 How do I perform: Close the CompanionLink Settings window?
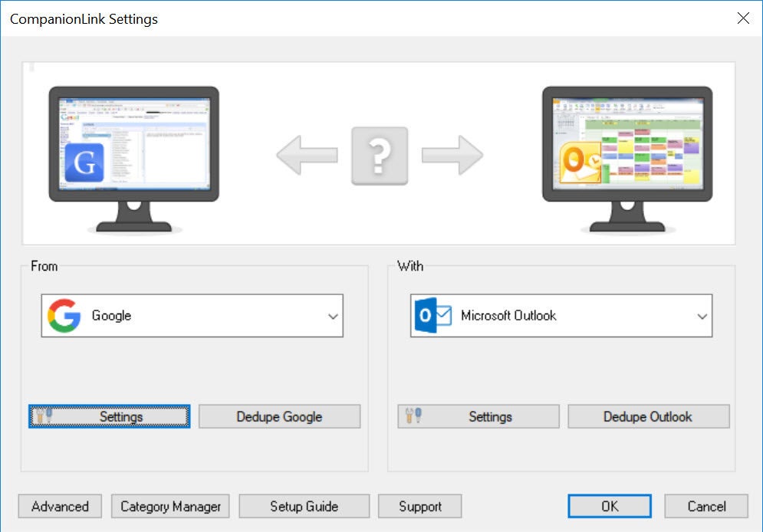pyautogui.click(x=743, y=18)
